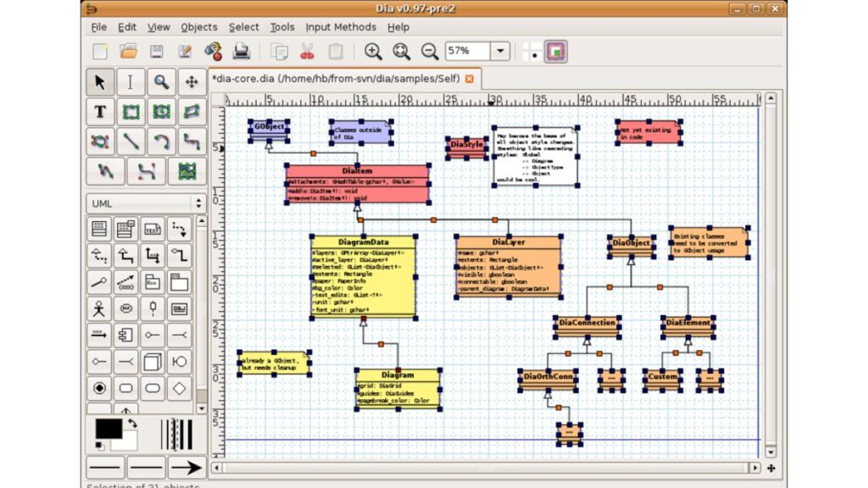This screenshot has height=488, width=868.
Task: Choose the UML Node cube shape
Action: tap(153, 361)
